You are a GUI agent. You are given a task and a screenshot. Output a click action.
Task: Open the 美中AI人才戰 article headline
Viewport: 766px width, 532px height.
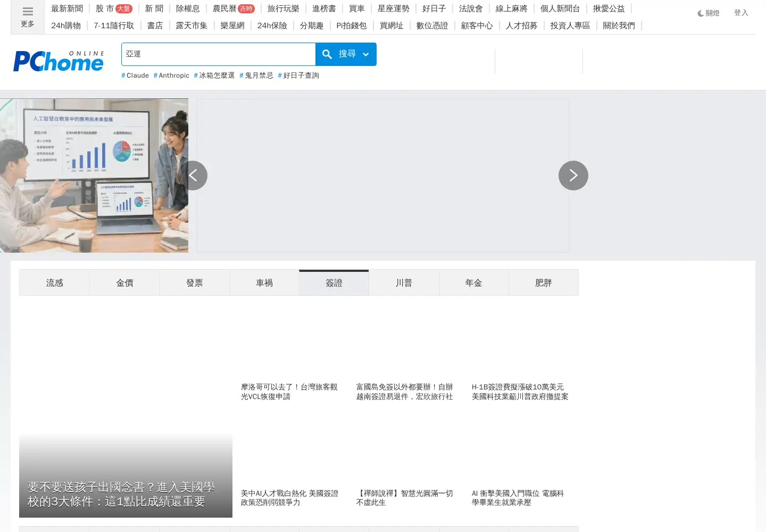(289, 498)
